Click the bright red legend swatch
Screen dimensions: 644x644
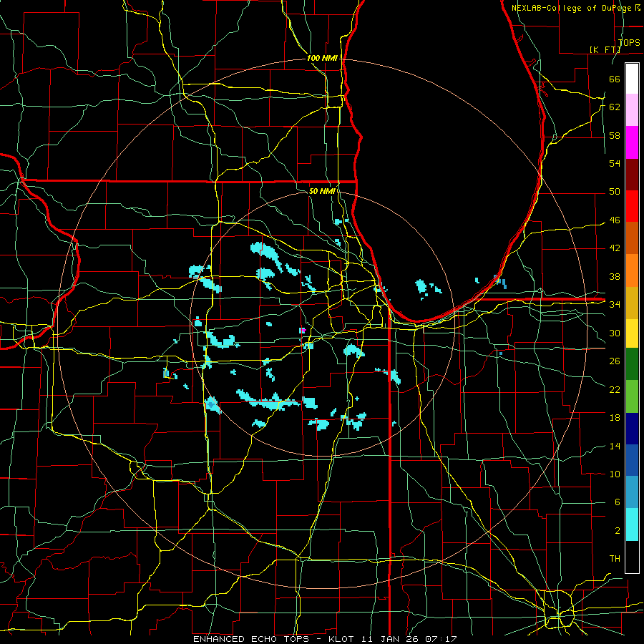[x=632, y=206]
